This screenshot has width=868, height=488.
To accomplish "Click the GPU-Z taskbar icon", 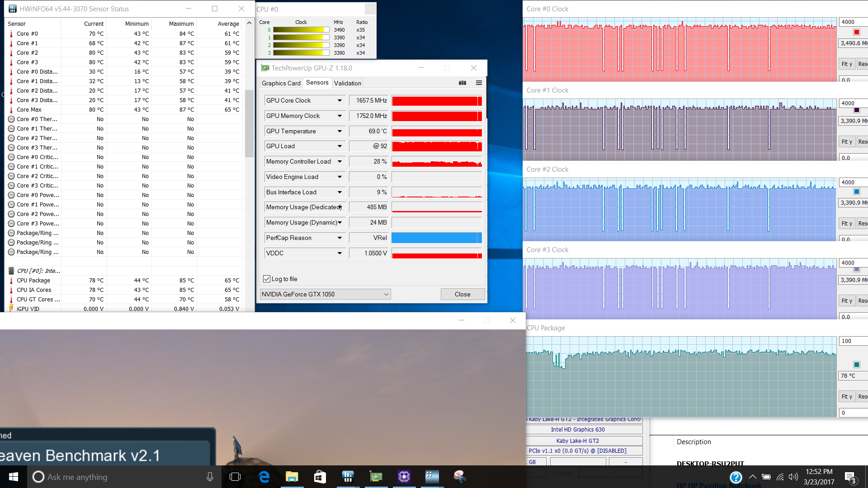I will (376, 477).
